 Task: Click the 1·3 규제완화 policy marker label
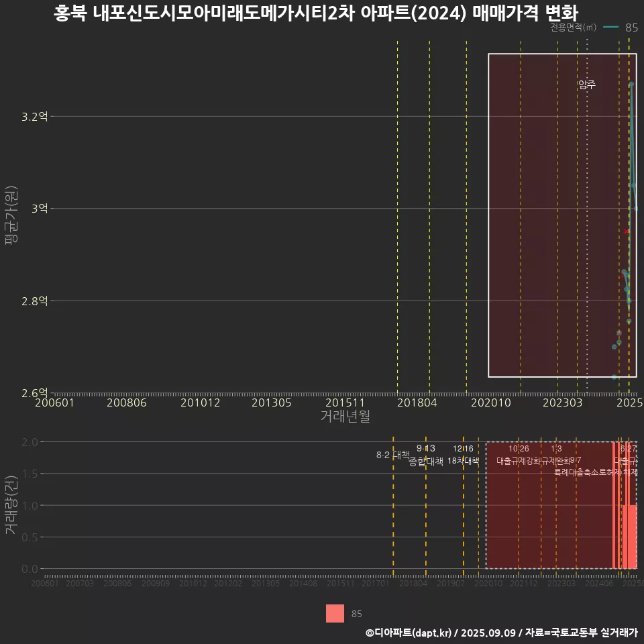click(556, 455)
